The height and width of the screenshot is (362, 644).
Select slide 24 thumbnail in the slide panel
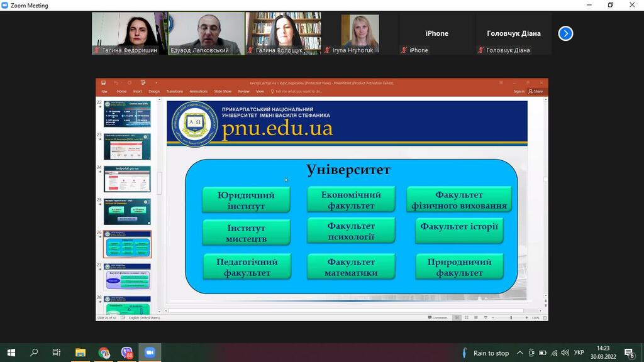(127, 179)
